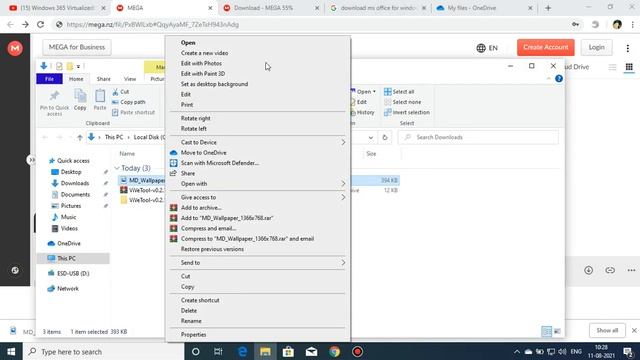Screen dimensions: 640x360
Task: Switch to the Home ribbon tab
Action: coord(76,79)
